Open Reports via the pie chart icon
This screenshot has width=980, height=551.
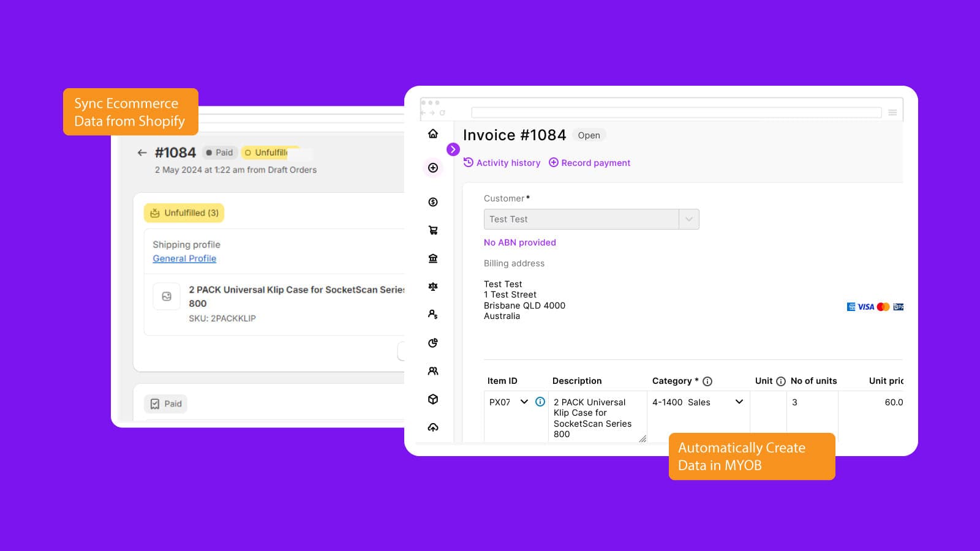[x=433, y=342]
